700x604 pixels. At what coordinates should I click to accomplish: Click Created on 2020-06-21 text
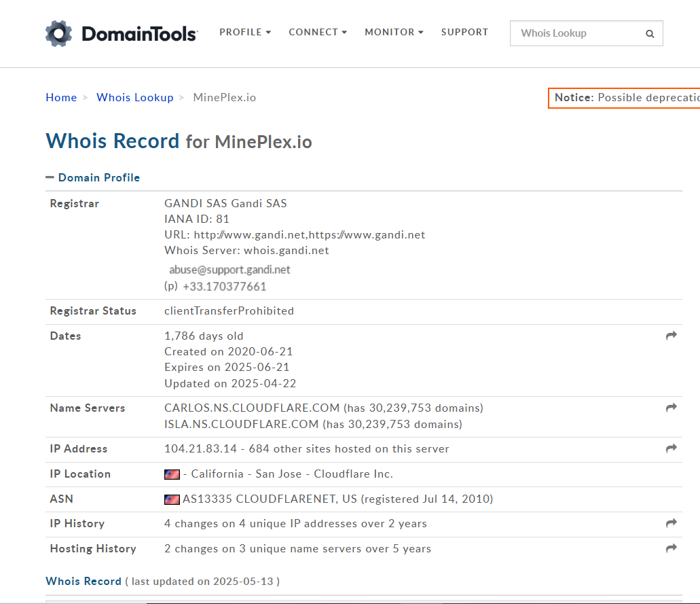[x=228, y=351]
